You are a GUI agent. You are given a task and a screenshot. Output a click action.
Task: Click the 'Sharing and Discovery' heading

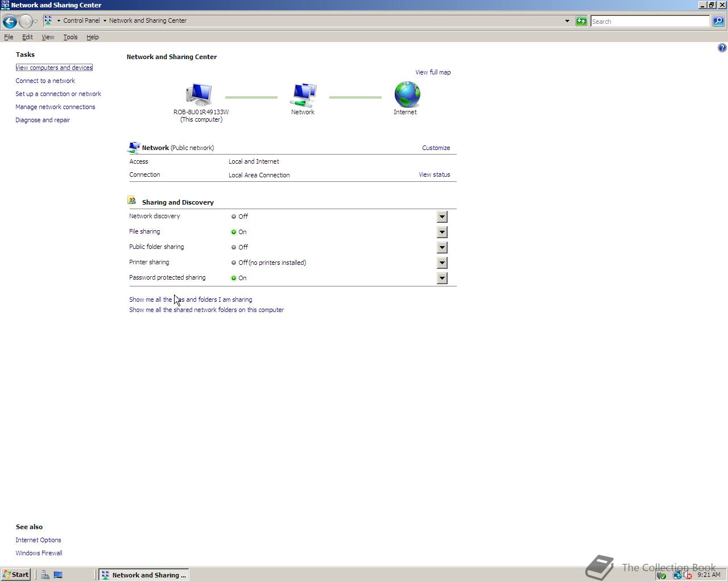point(178,202)
